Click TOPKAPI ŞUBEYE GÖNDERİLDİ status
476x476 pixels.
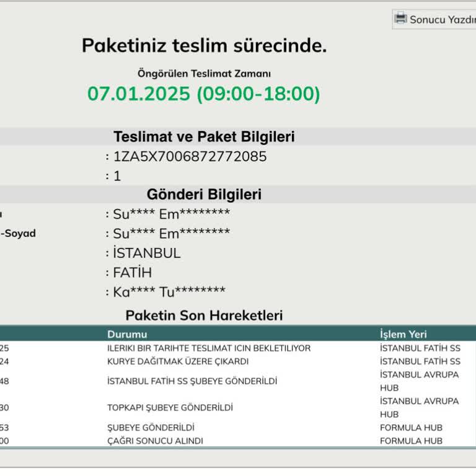(x=170, y=408)
